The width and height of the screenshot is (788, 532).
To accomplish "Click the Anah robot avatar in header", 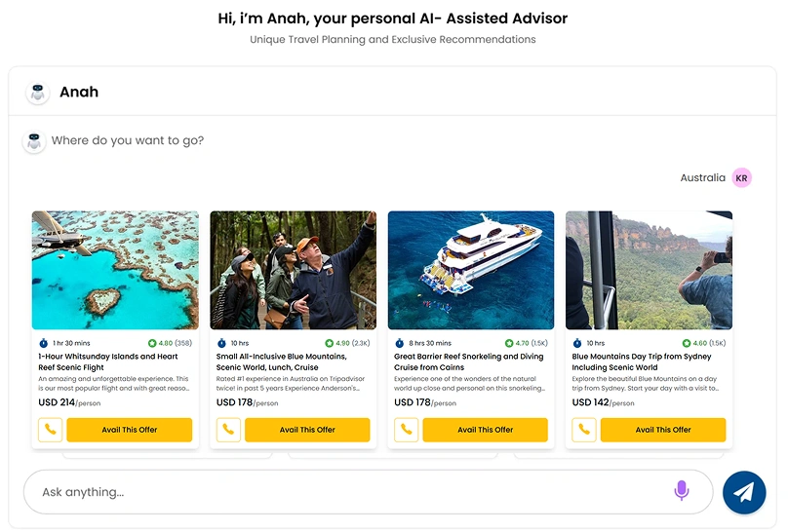I will (x=38, y=93).
